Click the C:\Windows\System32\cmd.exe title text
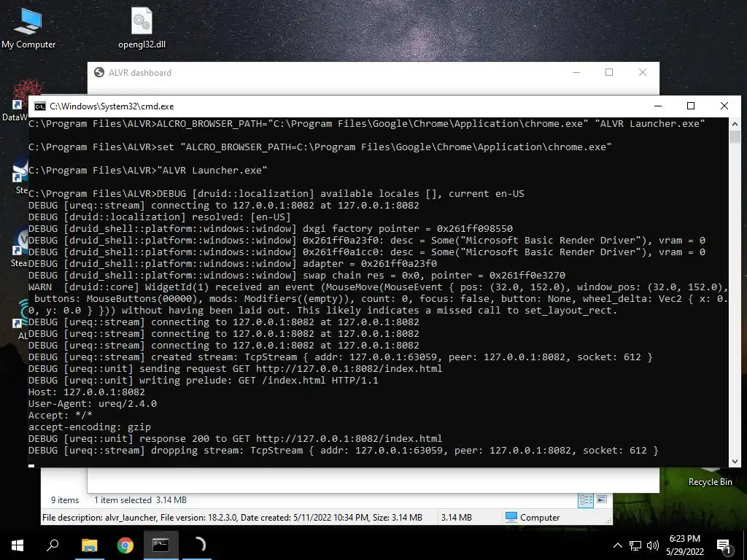The image size is (747, 560). pyautogui.click(x=112, y=106)
